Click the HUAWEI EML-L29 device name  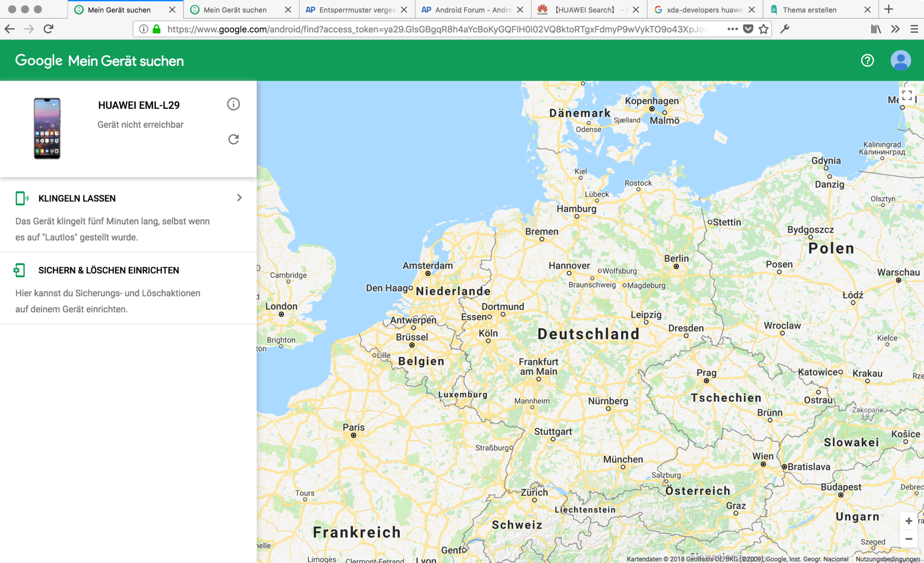(x=139, y=105)
